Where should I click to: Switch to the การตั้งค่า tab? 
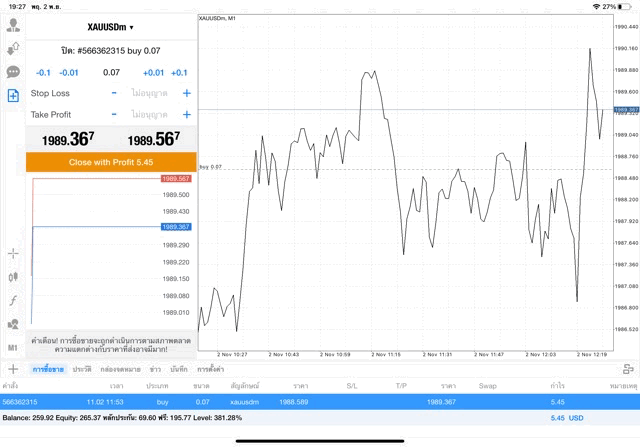pos(211,369)
